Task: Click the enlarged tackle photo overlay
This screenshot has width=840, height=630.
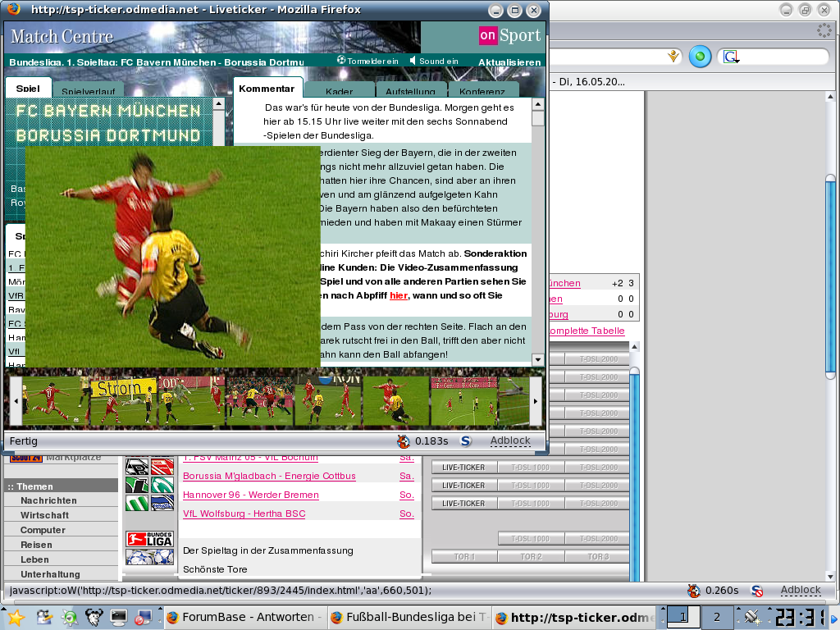Action: pos(173,257)
